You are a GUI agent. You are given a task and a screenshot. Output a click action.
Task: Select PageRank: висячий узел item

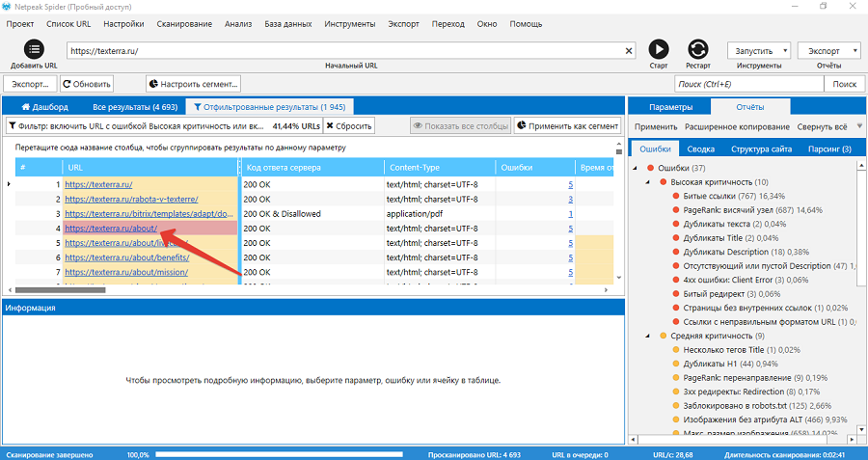(x=752, y=210)
